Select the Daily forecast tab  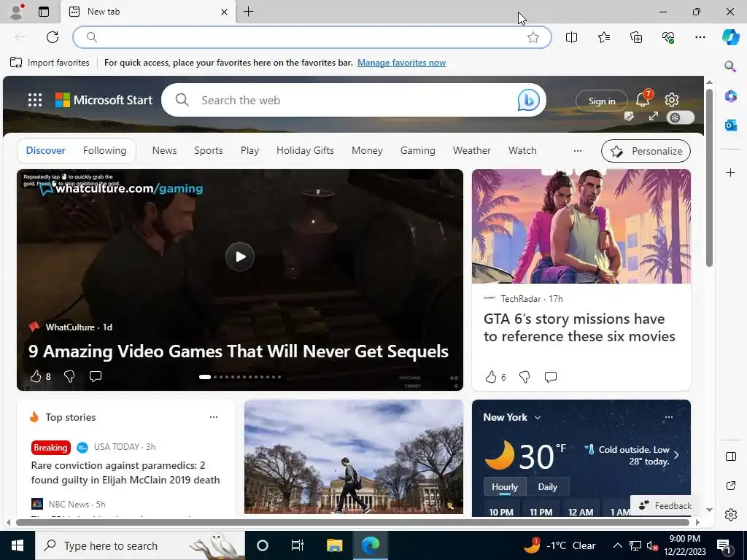point(547,486)
